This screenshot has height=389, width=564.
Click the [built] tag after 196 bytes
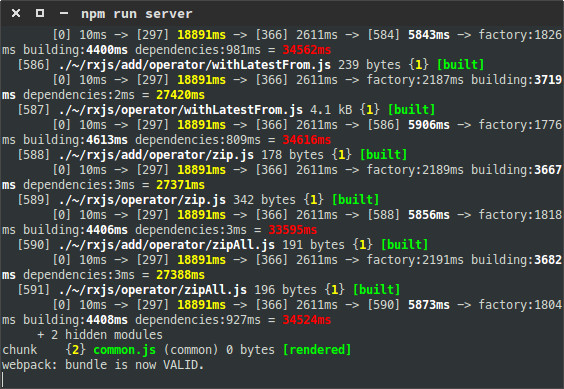[376, 290]
